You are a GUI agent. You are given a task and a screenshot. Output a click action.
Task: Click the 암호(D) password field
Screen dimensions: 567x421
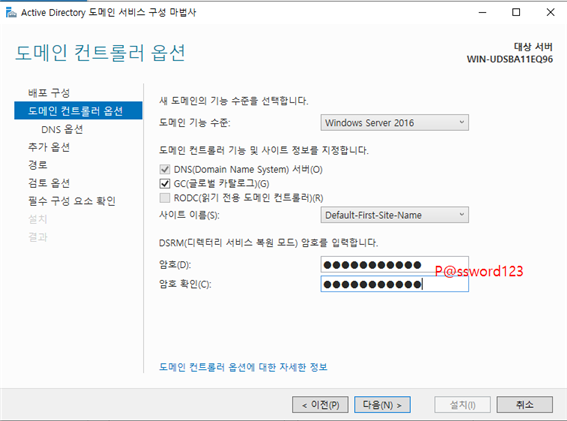pos(395,264)
